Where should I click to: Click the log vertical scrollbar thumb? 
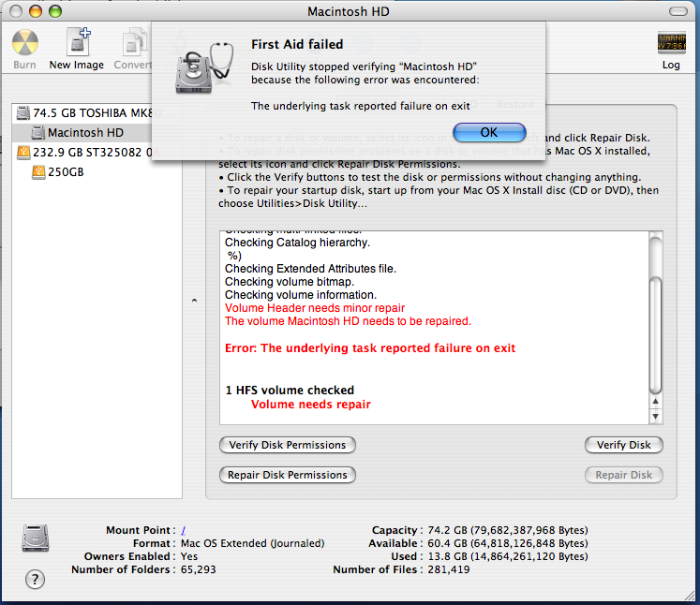pos(655,335)
